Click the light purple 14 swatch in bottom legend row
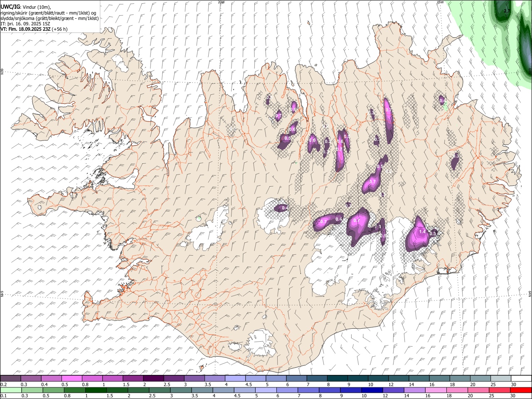 [x=414, y=390]
